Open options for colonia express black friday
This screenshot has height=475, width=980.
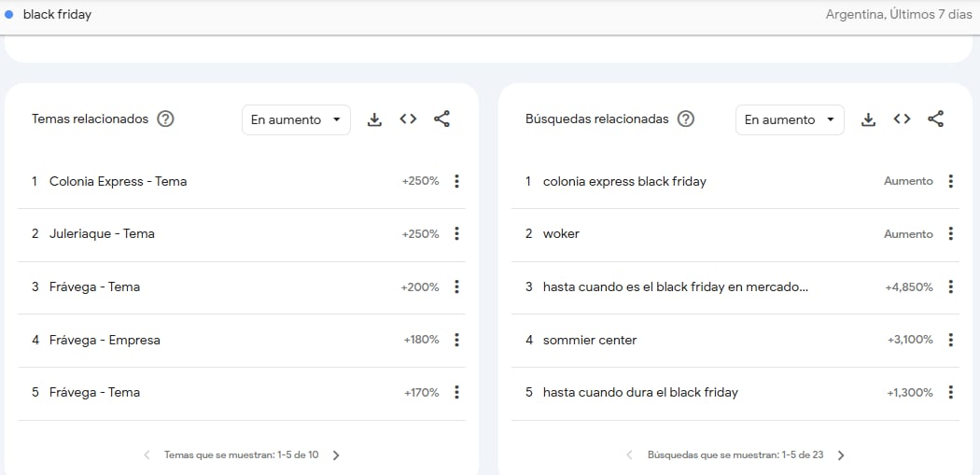951,181
